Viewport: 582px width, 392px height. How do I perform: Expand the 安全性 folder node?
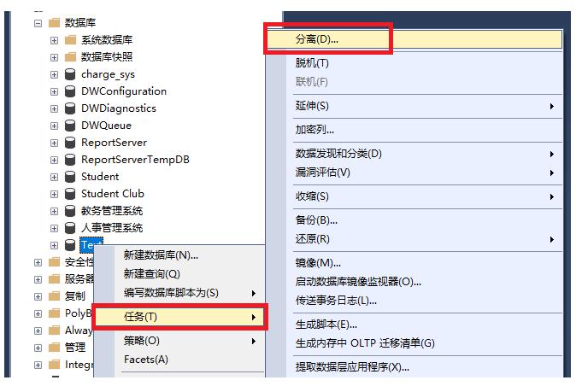coord(38,262)
